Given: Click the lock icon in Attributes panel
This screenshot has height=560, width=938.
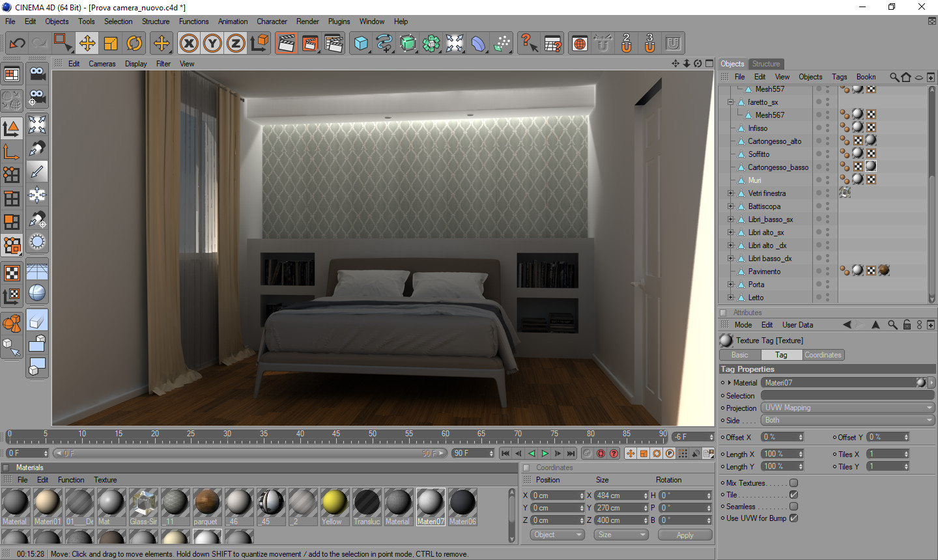Looking at the screenshot, I should (907, 325).
